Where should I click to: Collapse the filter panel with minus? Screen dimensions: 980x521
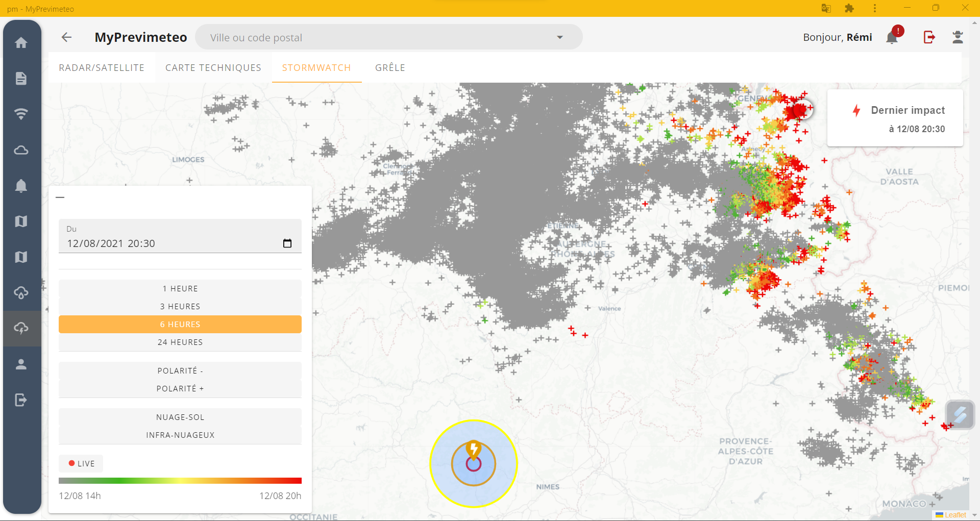click(60, 197)
